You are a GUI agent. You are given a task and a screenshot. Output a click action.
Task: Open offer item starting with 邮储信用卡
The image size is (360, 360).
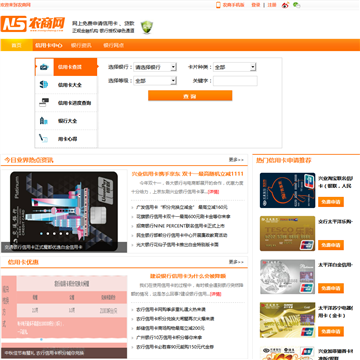coord(170,328)
